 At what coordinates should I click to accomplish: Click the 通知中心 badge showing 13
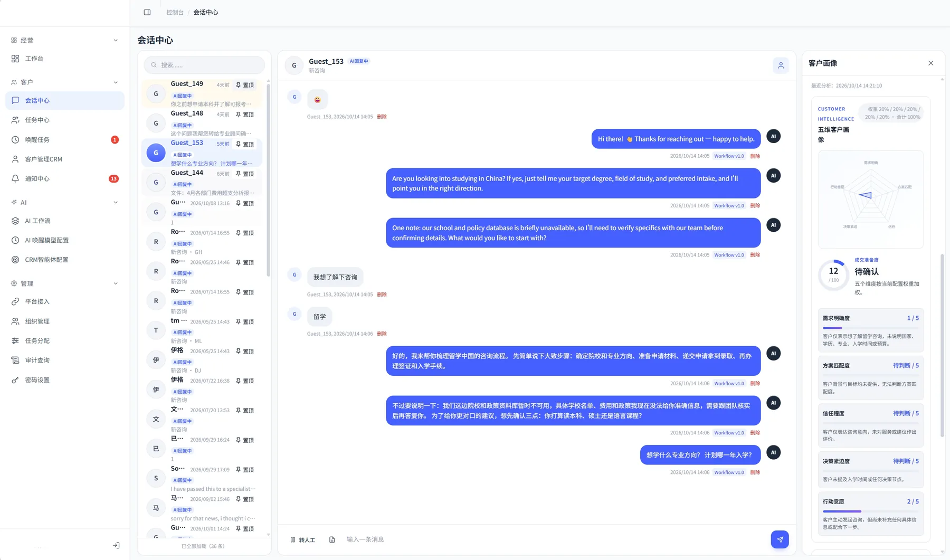[x=113, y=179]
